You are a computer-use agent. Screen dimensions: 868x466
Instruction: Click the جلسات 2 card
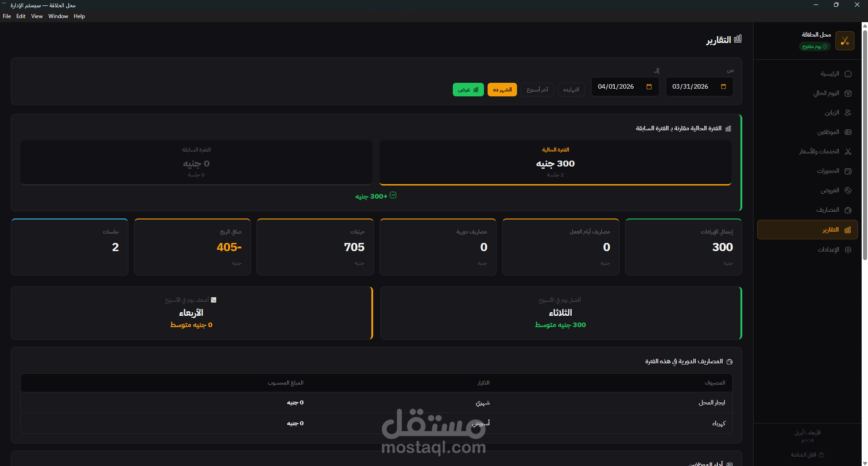click(x=70, y=247)
